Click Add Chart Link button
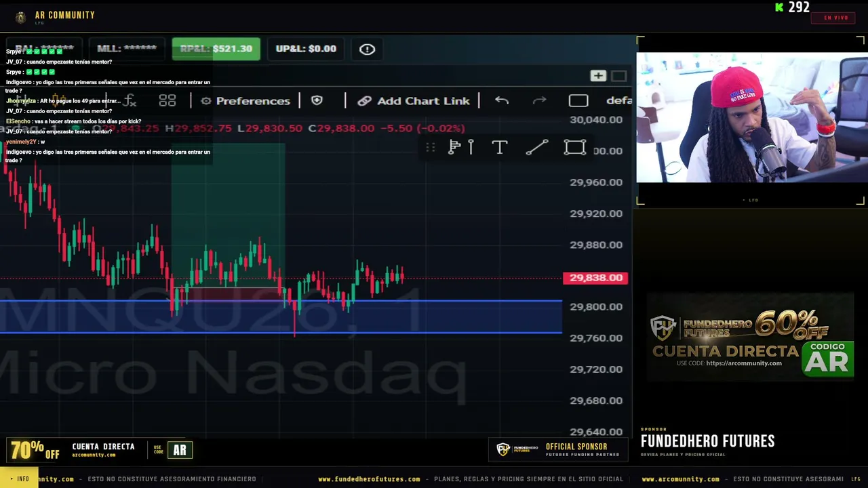This screenshot has width=868, height=488. click(414, 100)
